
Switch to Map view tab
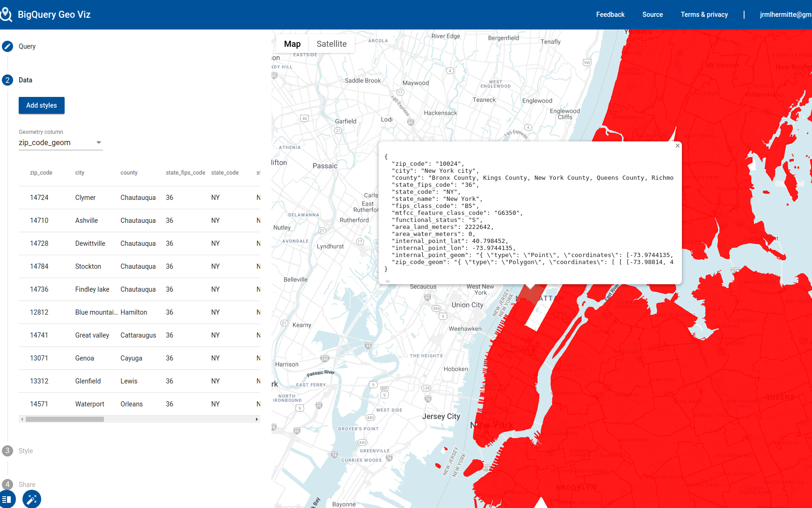click(292, 44)
